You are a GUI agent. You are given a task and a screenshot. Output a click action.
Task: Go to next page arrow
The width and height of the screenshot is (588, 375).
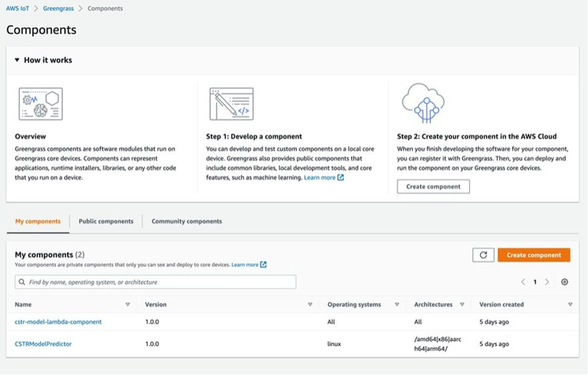(x=547, y=282)
